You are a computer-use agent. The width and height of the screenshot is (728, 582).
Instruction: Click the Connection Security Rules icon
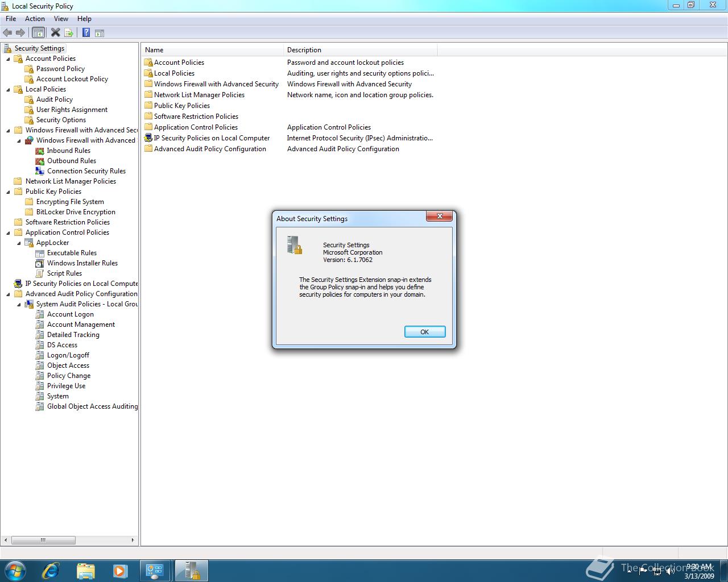40,171
